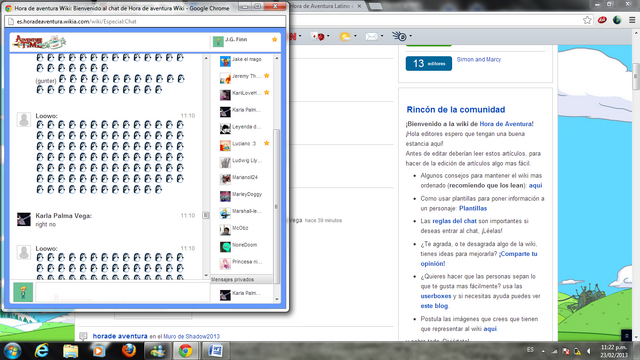Open the userboxes link
This screenshot has height=360, width=640.
(x=436, y=296)
